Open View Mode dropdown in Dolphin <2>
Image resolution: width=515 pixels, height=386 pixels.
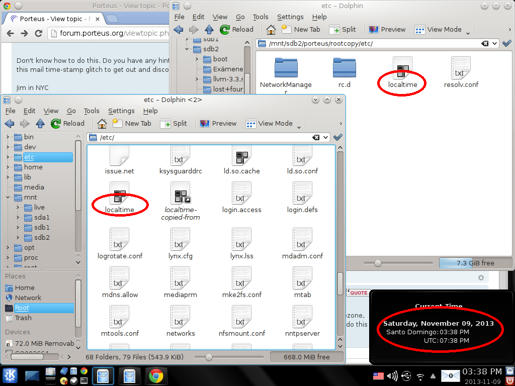pos(273,124)
